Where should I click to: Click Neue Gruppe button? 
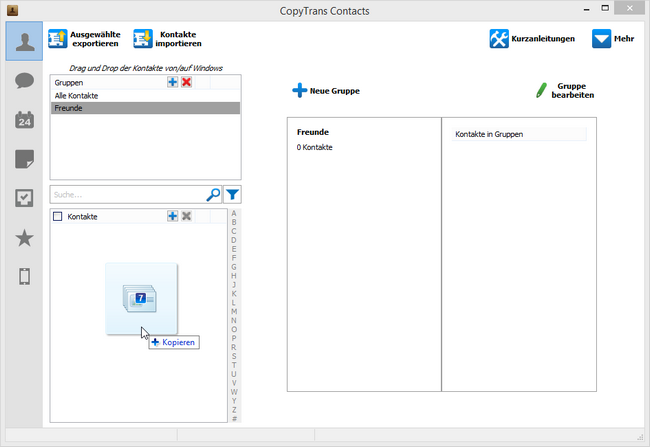tap(326, 91)
